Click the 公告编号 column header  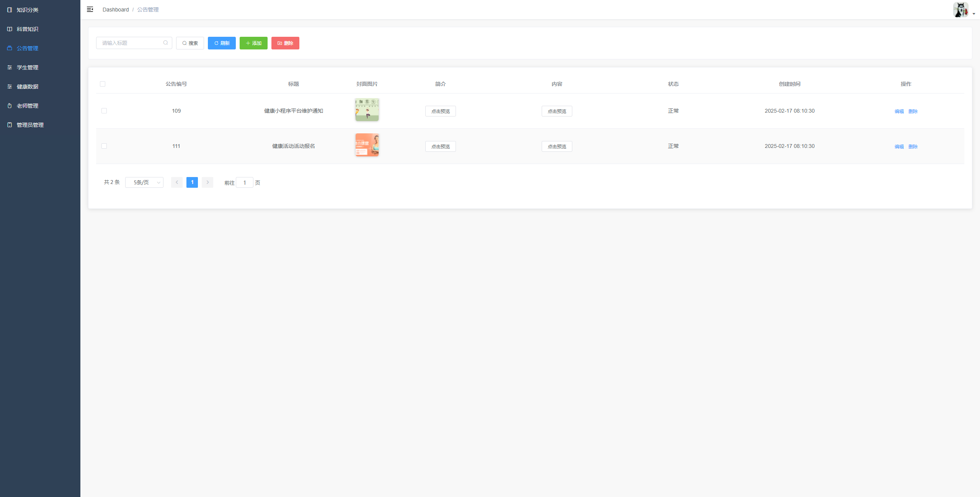tap(176, 84)
